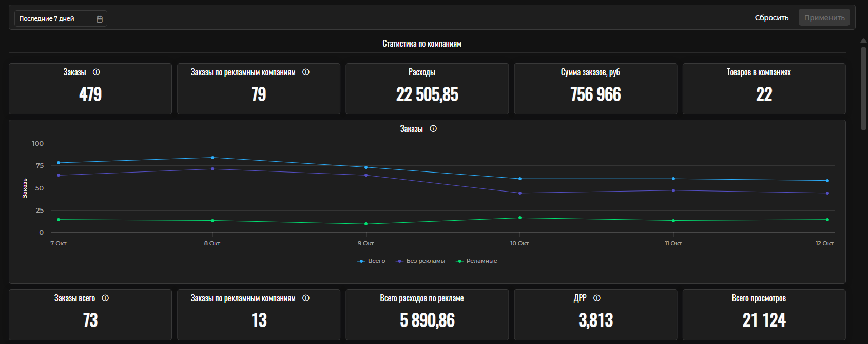Click Без рекламы data point at 11 Окт.
Screen dimensions: 868x344
pos(673,190)
